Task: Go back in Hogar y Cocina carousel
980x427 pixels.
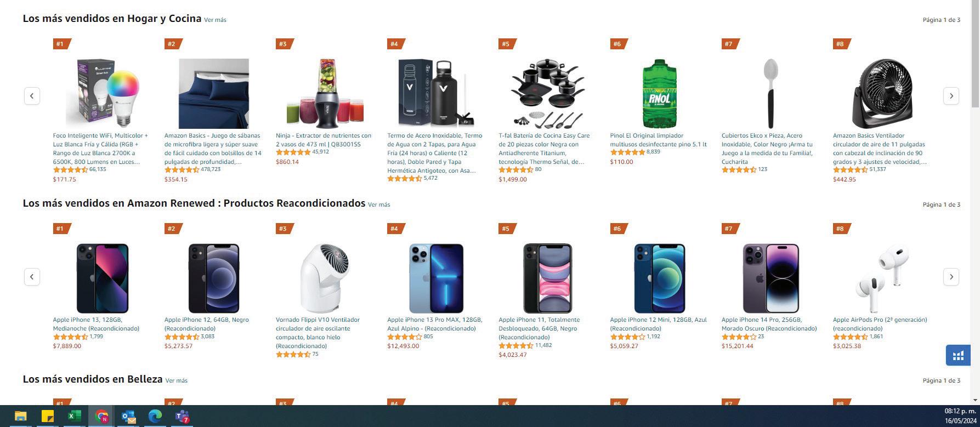Action: coord(32,96)
